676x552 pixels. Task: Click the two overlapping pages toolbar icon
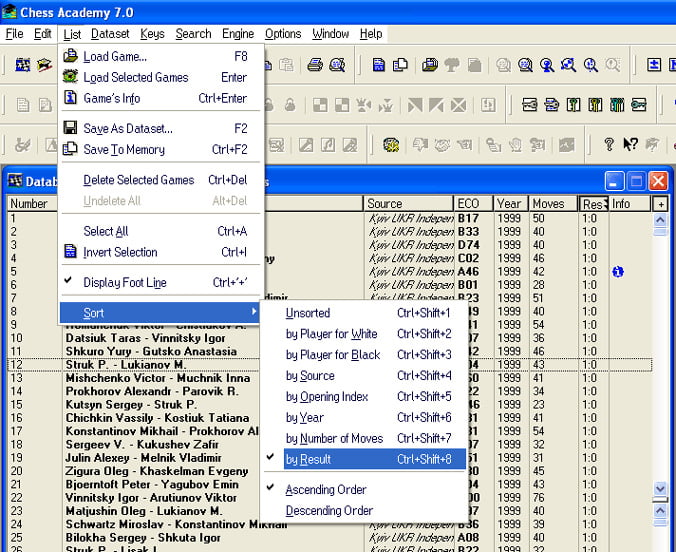[400, 65]
